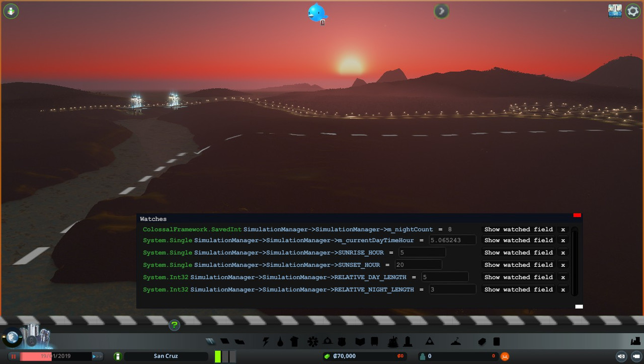Open the cinematic camera mode
The width and height of the screenshot is (644, 364).
pyautogui.click(x=621, y=356)
